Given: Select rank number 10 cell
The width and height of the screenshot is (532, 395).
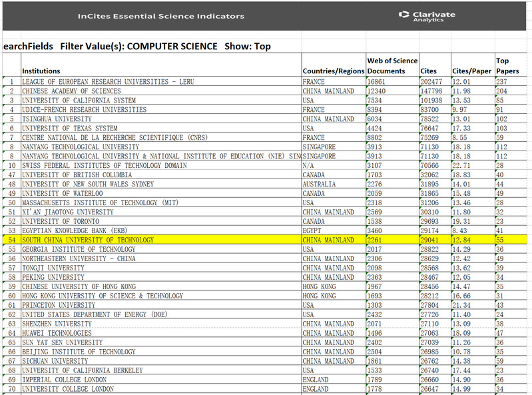Looking at the screenshot, I should 12,165.
